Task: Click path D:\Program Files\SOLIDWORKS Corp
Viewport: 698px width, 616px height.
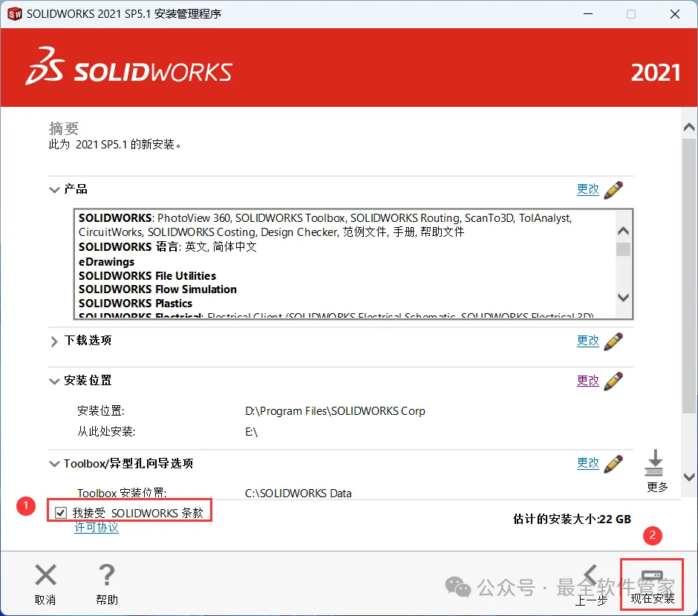Action: coord(335,411)
